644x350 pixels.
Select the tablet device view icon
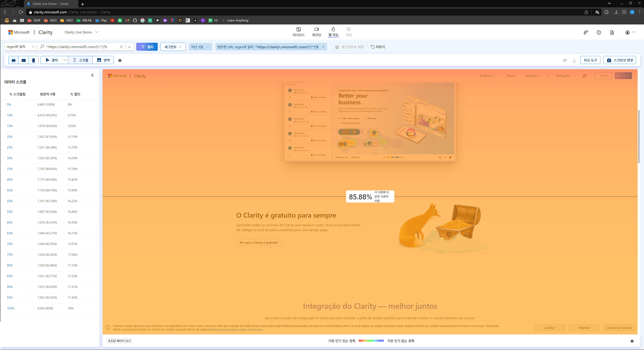(23, 60)
